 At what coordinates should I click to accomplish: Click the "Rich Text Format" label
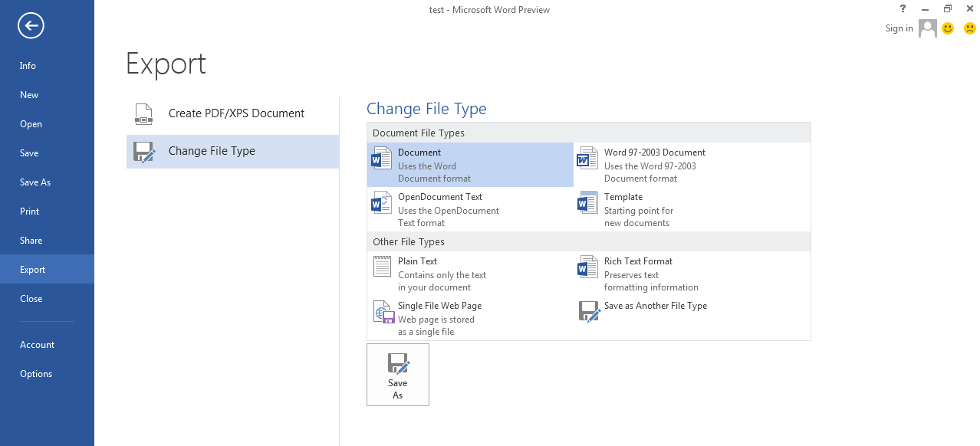point(638,261)
